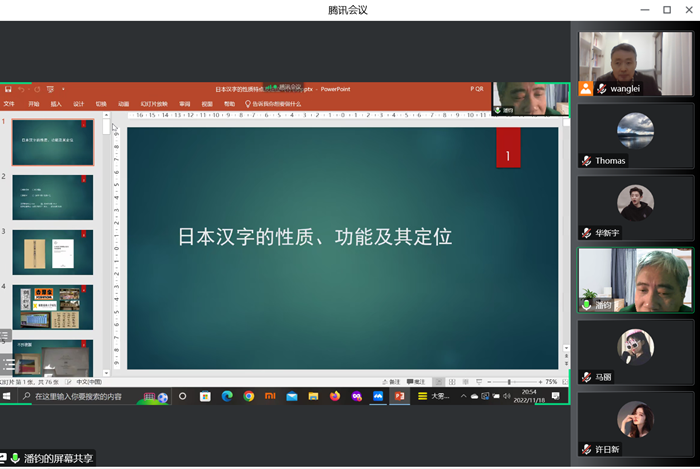This screenshot has width=700, height=469.
Task: Click the PowerPoint icon in the taskbar
Action: tap(400, 396)
